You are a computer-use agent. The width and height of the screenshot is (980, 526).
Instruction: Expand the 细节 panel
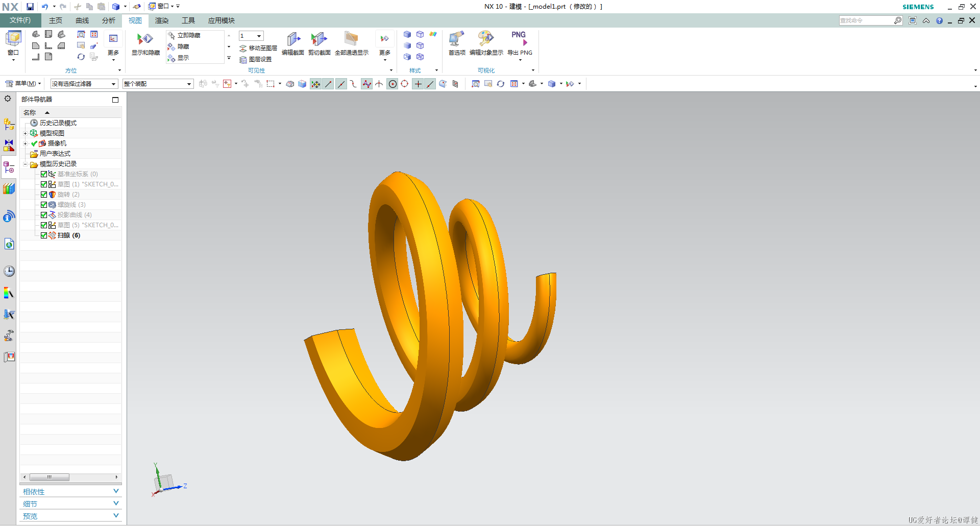click(70, 504)
